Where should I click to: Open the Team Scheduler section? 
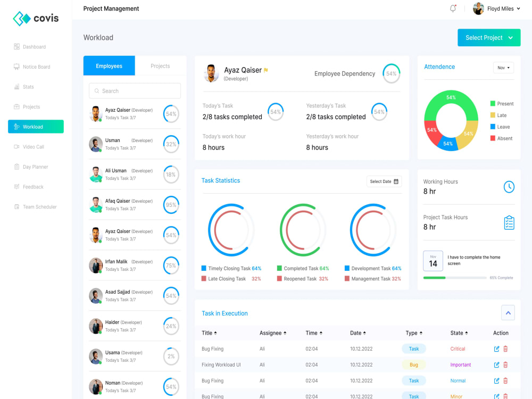point(16,206)
